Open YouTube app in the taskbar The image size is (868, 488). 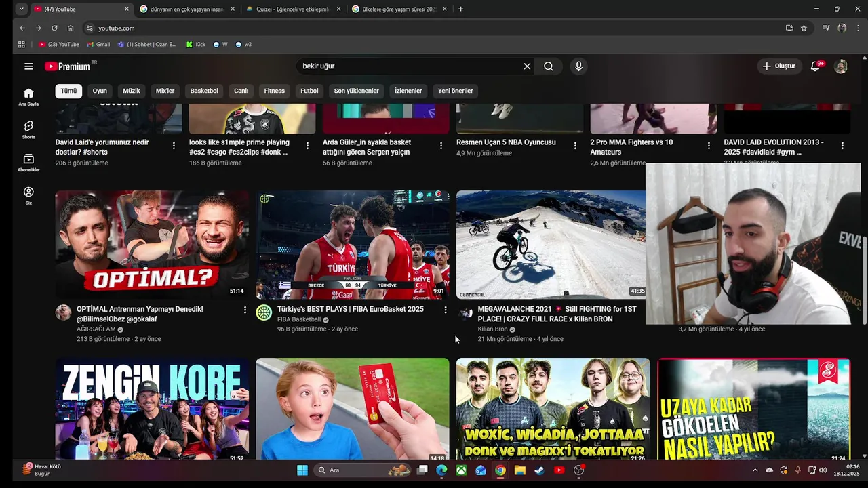coord(559,470)
